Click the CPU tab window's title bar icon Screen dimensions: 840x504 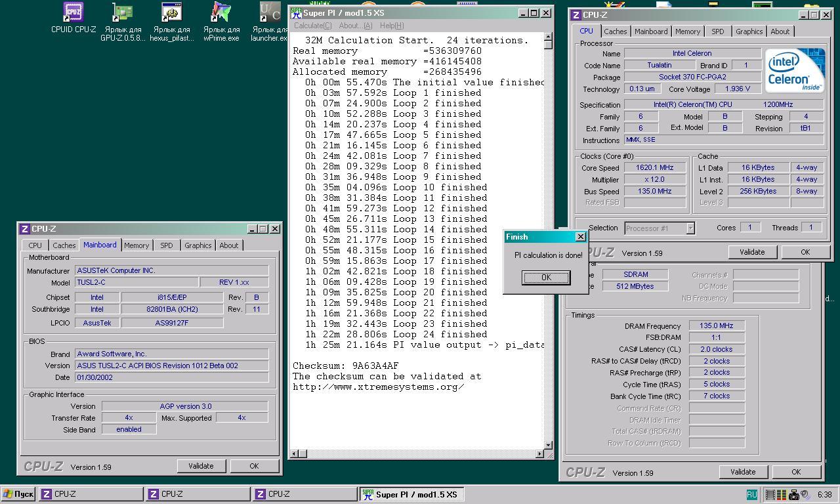(576, 15)
